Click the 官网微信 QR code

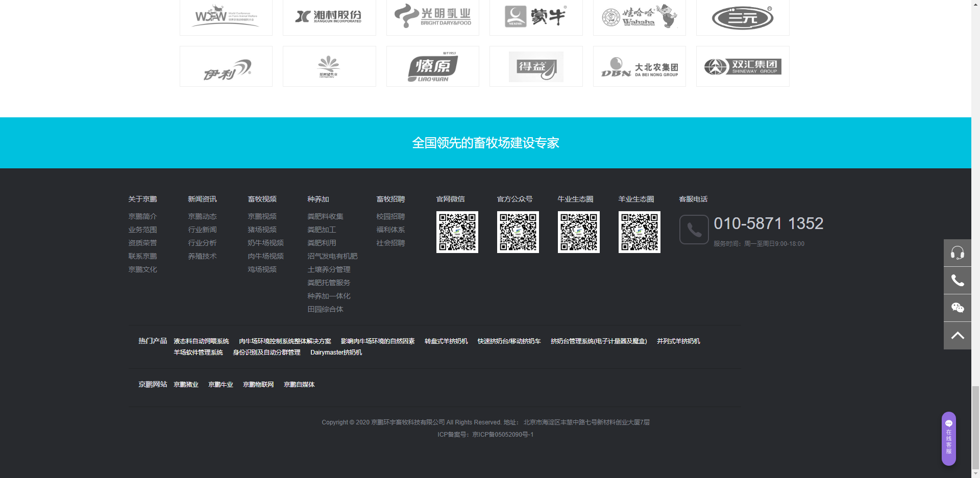tap(457, 232)
